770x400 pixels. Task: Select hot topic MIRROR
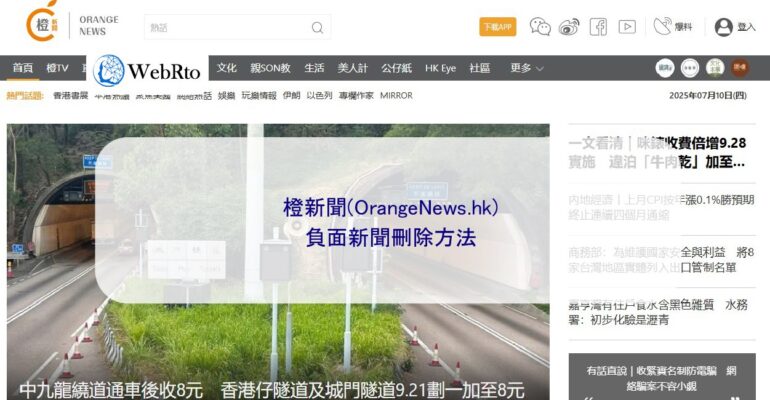coord(396,95)
